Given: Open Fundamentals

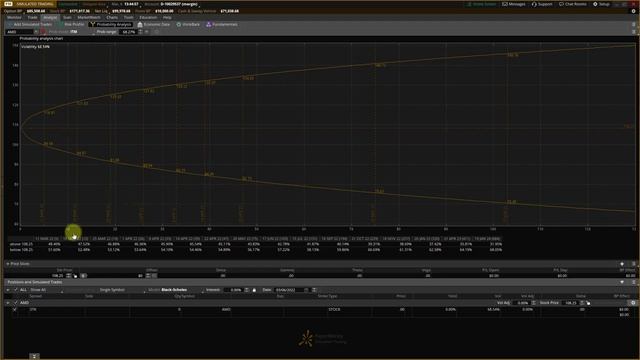Looking at the screenshot, I should [x=222, y=24].
